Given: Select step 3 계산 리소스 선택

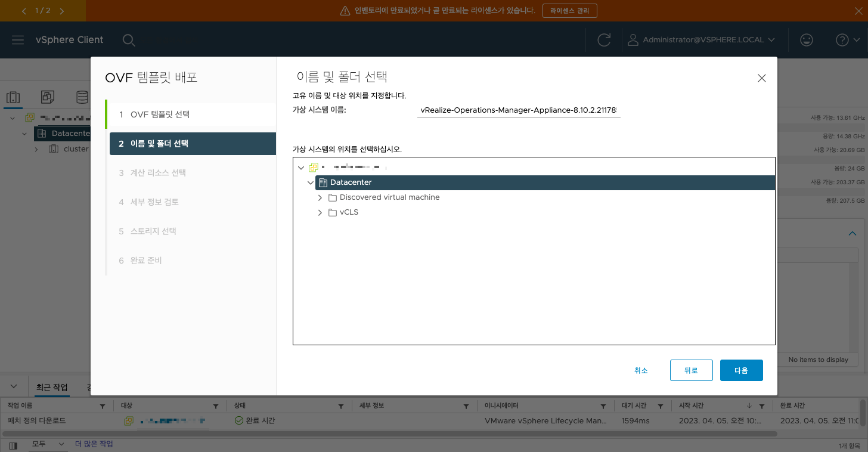Looking at the screenshot, I should pyautogui.click(x=193, y=173).
